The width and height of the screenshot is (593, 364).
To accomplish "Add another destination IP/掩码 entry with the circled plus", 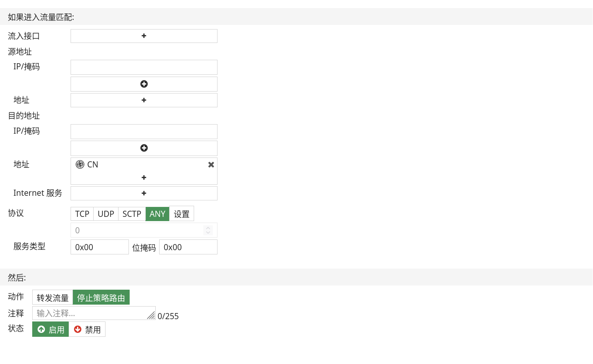I will (x=144, y=148).
